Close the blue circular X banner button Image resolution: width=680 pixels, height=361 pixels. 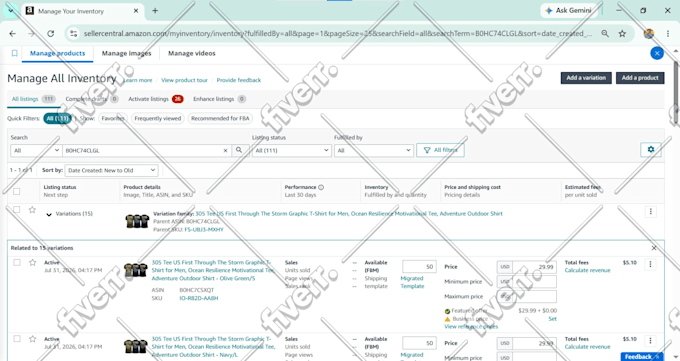coord(657,53)
